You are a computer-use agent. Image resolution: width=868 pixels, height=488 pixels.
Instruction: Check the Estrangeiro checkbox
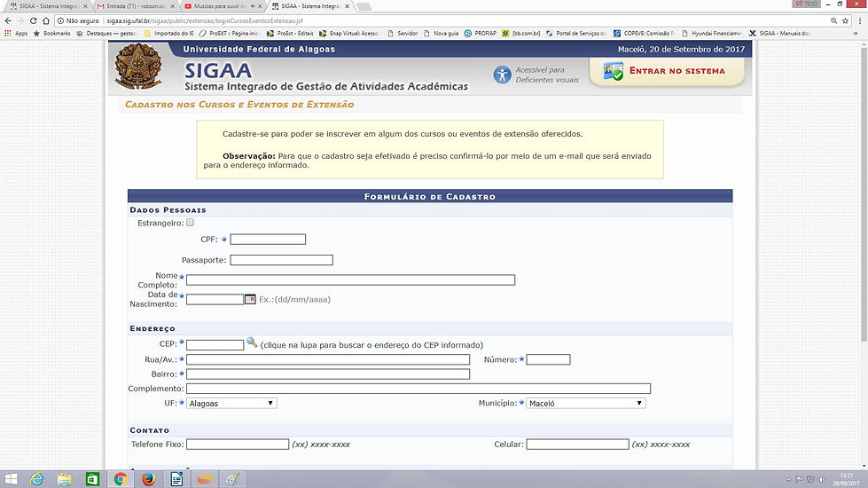tap(190, 222)
